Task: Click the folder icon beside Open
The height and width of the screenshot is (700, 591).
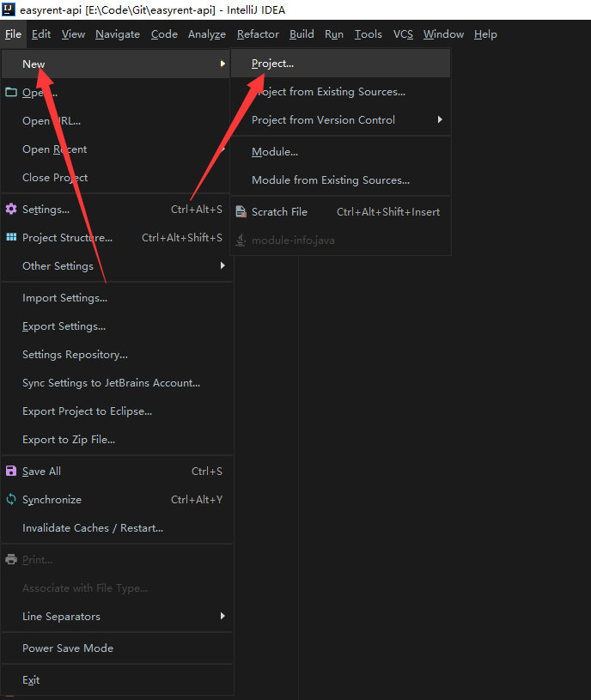Action: [x=11, y=93]
